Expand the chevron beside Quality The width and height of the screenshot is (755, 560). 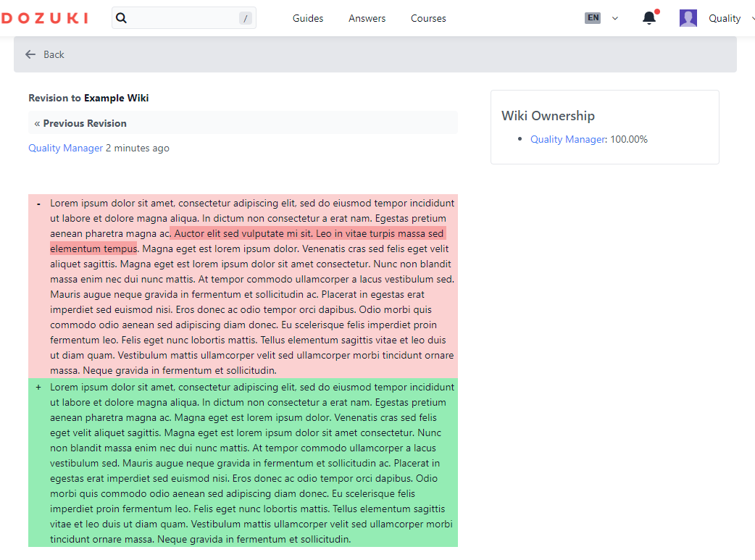pyautogui.click(x=751, y=18)
